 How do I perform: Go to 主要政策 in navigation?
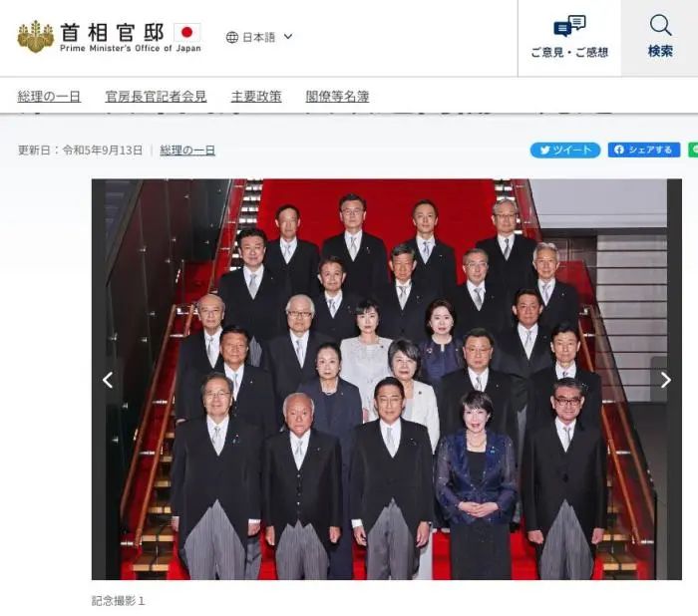(256, 96)
